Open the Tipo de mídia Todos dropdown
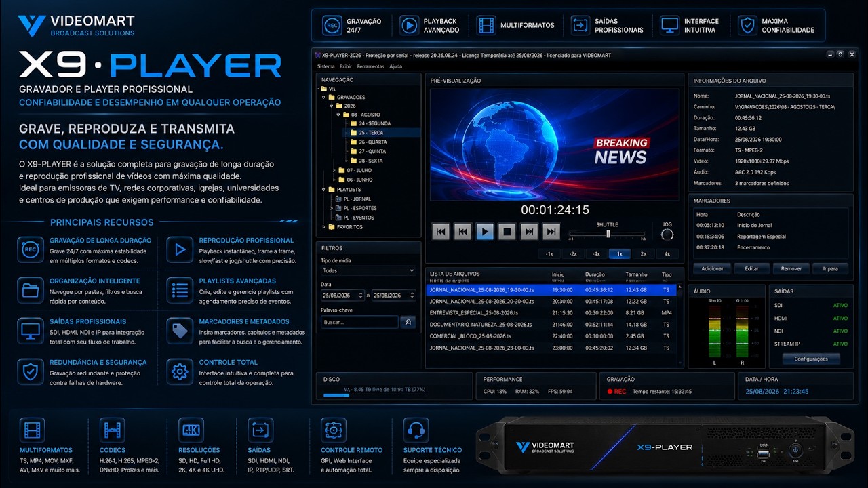The width and height of the screenshot is (868, 488). [x=368, y=270]
